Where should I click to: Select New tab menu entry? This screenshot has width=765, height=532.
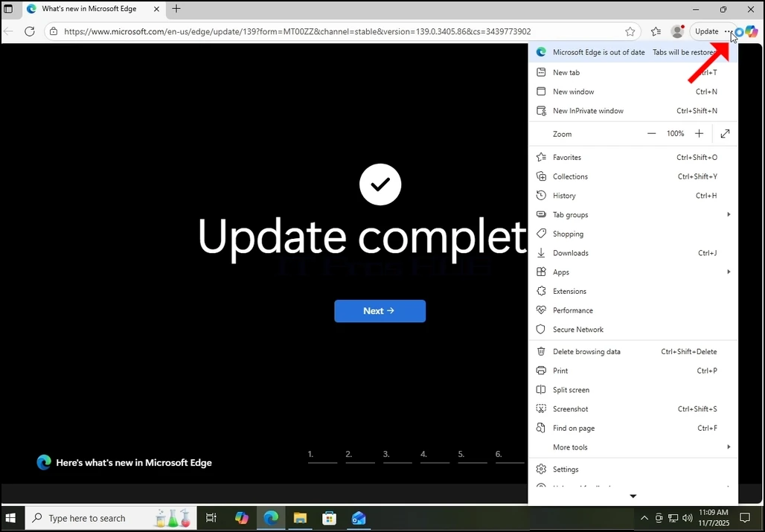point(633,72)
